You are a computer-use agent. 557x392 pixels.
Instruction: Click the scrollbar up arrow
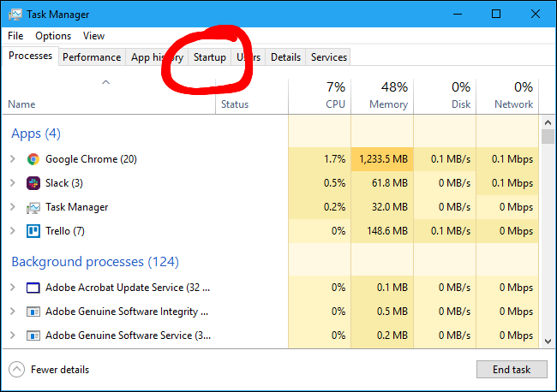click(x=548, y=122)
